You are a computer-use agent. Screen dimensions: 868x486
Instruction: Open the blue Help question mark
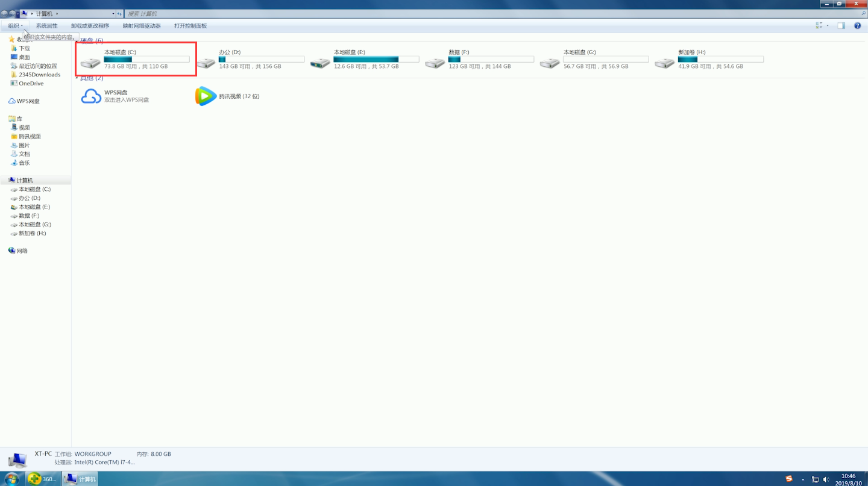(858, 26)
